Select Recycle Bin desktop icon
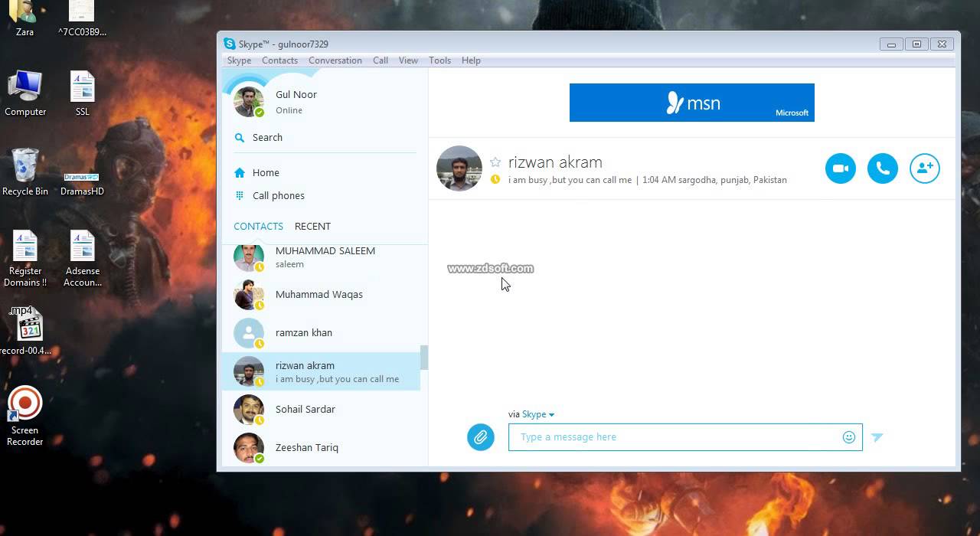Viewport: 980px width, 536px height. (25, 172)
